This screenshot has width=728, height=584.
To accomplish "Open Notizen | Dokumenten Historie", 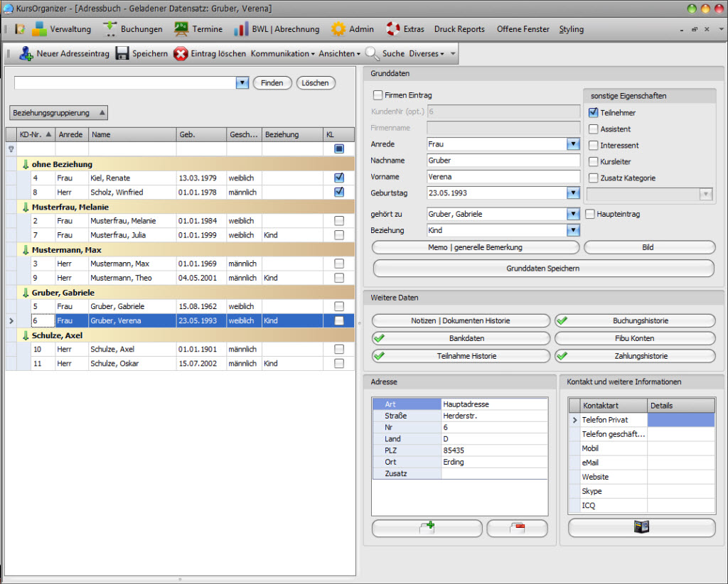I will click(x=461, y=320).
